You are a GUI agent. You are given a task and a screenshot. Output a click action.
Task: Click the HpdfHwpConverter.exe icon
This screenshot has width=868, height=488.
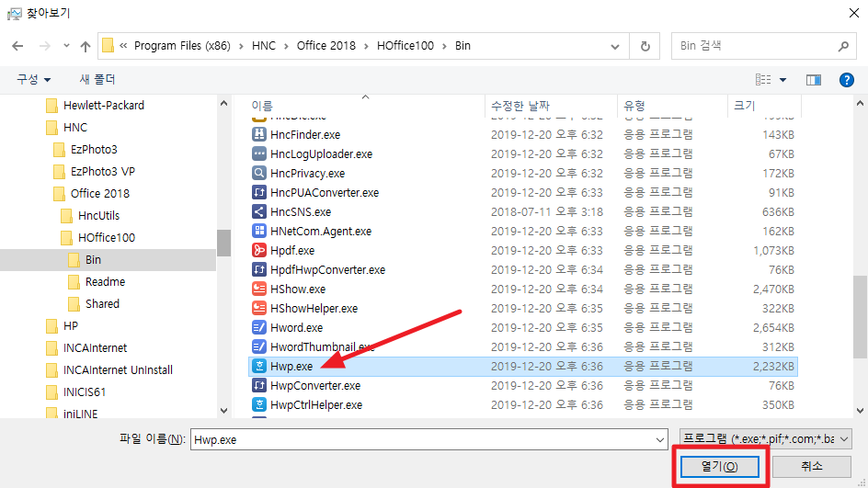258,270
